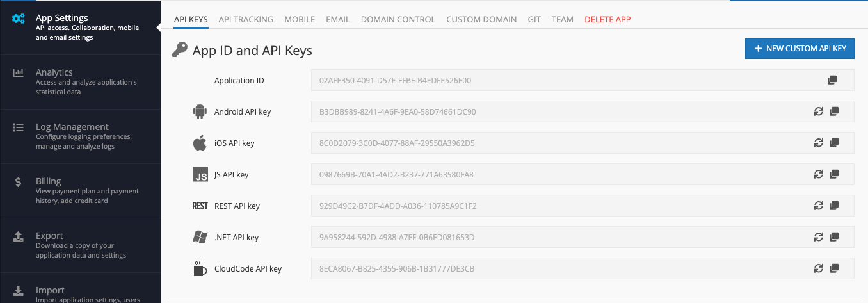The image size is (868, 303).
Task: Select the TEAM tab
Action: [x=563, y=19]
